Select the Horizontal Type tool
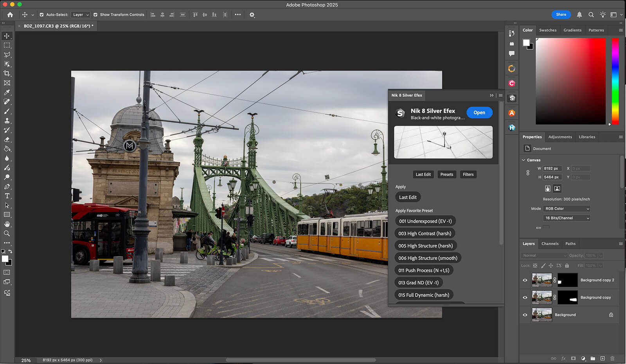Image resolution: width=626 pixels, height=364 pixels. click(7, 196)
